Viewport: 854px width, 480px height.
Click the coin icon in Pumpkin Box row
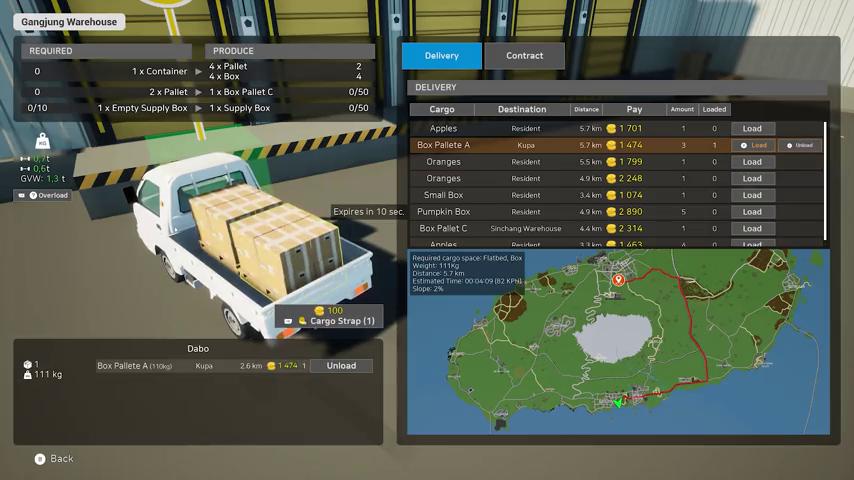pos(611,212)
